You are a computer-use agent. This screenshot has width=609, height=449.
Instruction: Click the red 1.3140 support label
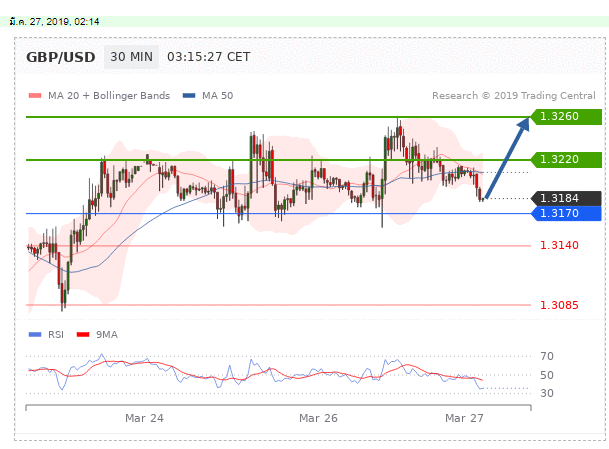pos(559,245)
